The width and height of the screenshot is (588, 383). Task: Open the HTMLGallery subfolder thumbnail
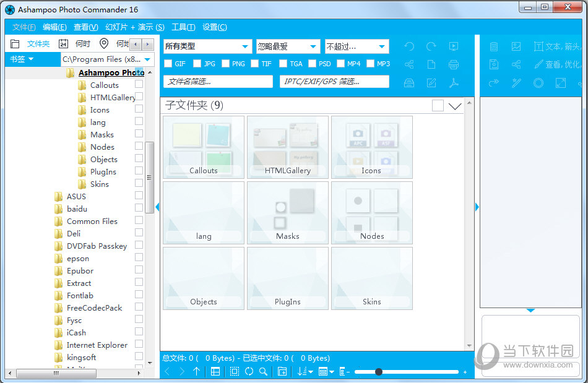click(288, 147)
